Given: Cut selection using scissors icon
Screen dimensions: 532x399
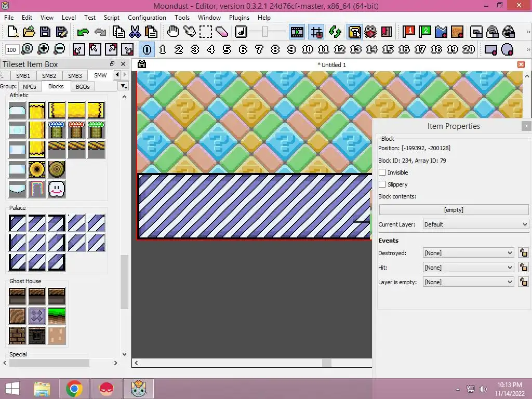Looking at the screenshot, I should pyautogui.click(x=135, y=32).
